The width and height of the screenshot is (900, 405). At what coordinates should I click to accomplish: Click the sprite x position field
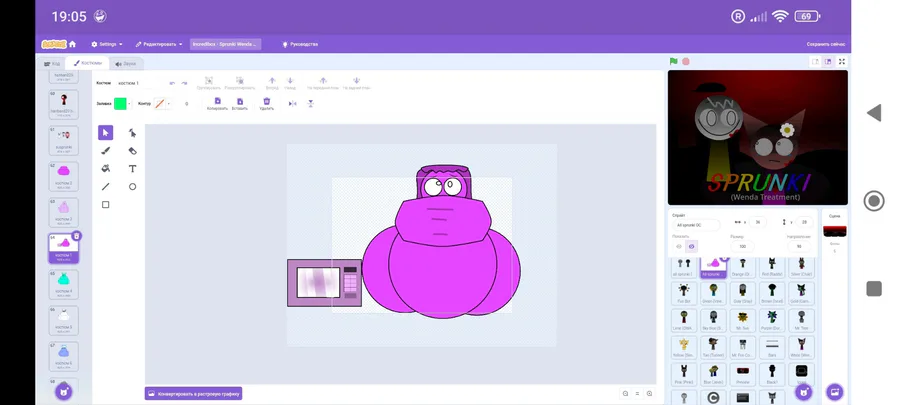[757, 222]
